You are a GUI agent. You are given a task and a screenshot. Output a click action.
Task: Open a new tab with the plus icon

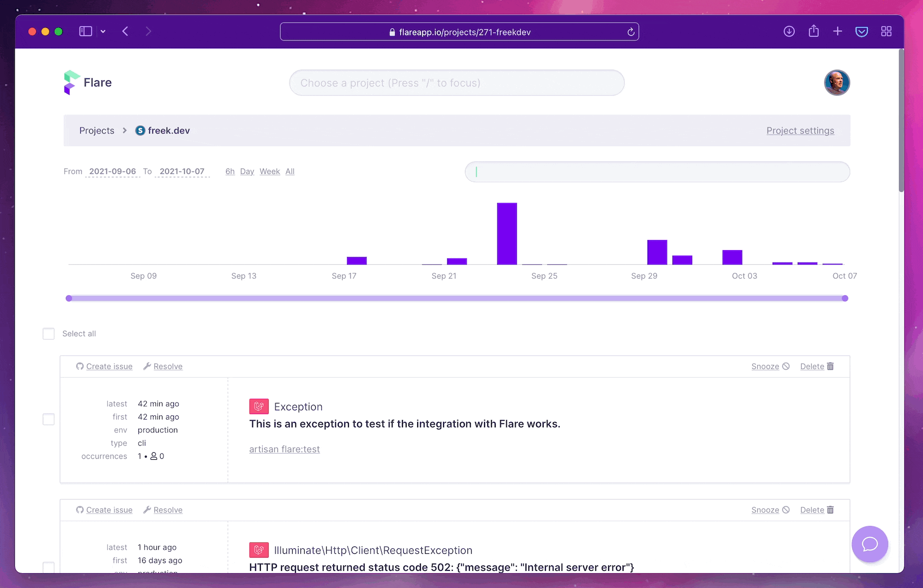click(x=838, y=31)
